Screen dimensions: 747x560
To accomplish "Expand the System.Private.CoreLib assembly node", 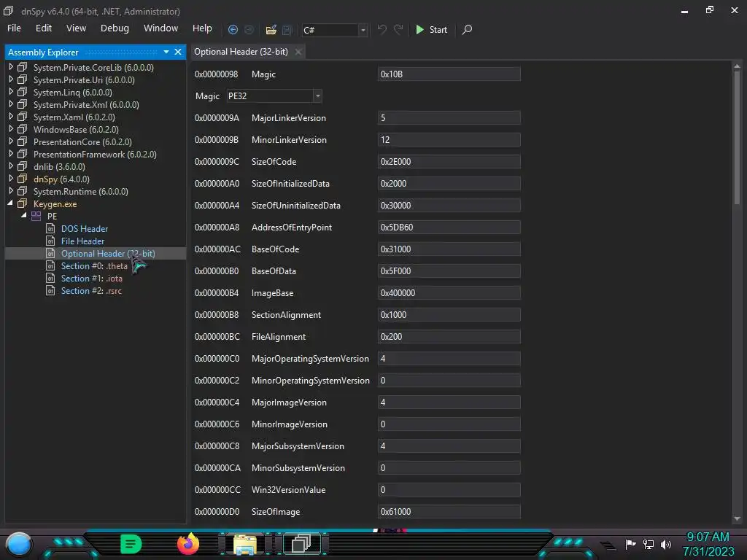I will point(11,67).
